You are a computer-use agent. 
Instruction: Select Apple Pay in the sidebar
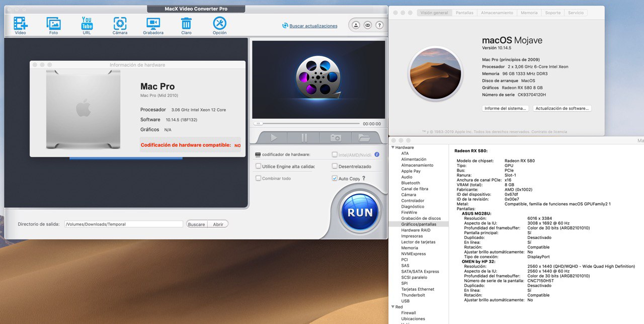click(411, 171)
